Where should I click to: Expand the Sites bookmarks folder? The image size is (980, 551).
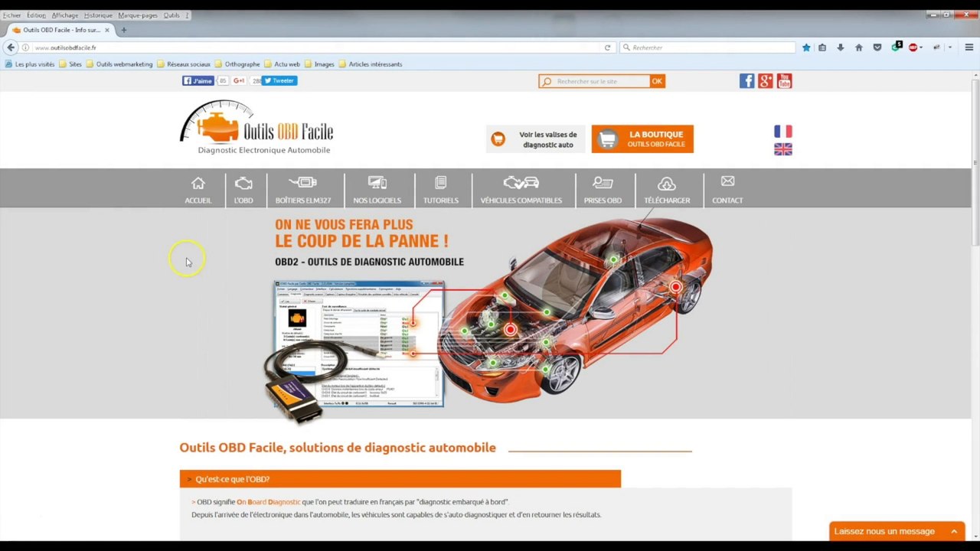pyautogui.click(x=70, y=64)
